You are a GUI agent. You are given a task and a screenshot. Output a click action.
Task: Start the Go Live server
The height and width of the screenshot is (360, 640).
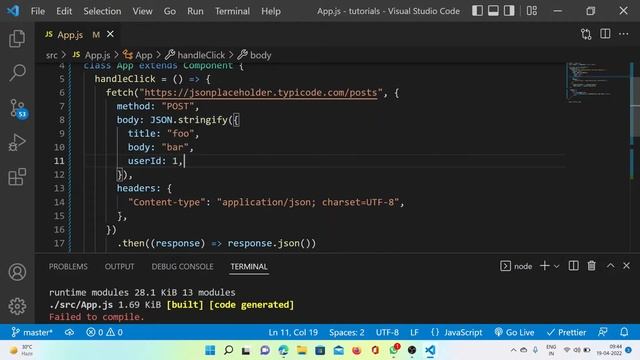coord(514,332)
